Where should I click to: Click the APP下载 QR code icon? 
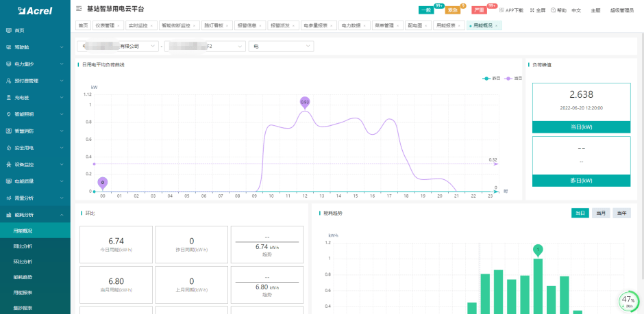tap(502, 11)
